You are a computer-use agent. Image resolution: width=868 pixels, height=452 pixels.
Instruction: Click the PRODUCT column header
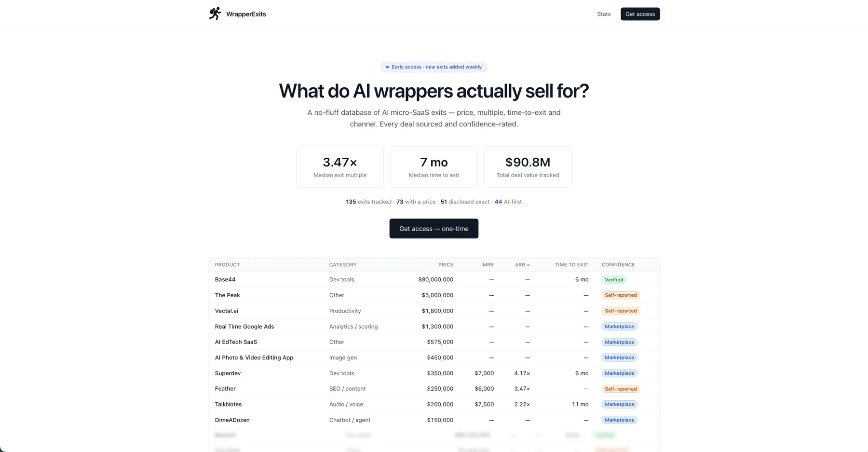(x=227, y=265)
